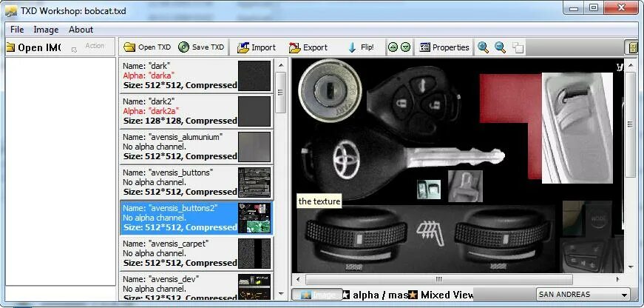Screen dimensions: 644x308
Task: Move texture up with green up arrow
Action: (x=393, y=47)
